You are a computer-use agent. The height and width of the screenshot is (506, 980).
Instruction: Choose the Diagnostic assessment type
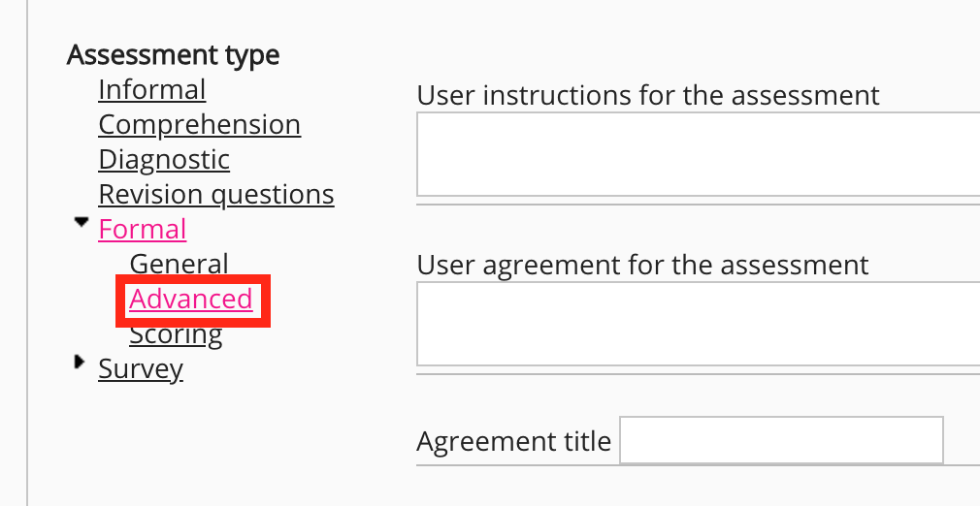[164, 160]
